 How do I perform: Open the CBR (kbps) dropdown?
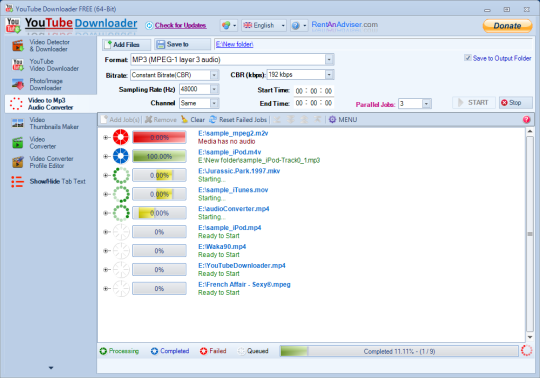pyautogui.click(x=329, y=75)
